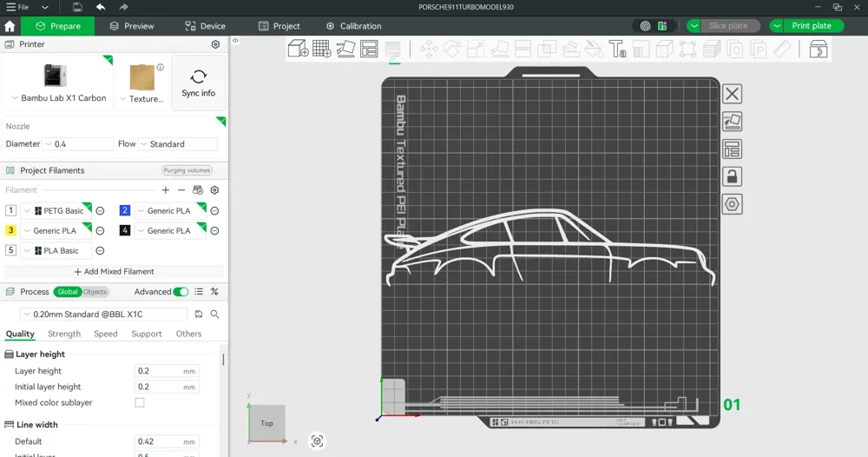The image size is (868, 457).
Task: Click the printer settings gear icon
Action: click(x=215, y=44)
